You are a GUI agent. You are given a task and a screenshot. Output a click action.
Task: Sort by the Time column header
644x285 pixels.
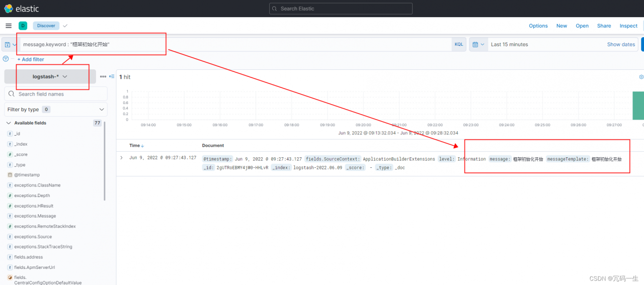[x=136, y=145]
